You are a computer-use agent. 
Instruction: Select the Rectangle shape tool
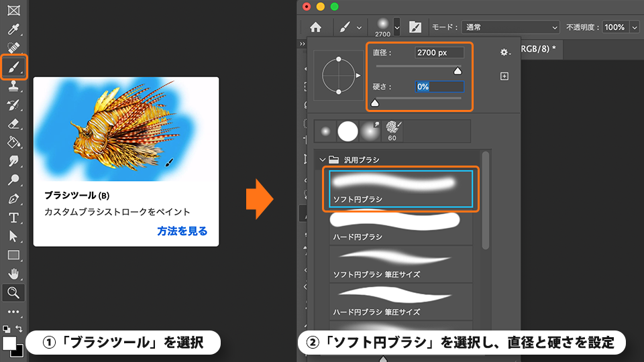pyautogui.click(x=13, y=255)
